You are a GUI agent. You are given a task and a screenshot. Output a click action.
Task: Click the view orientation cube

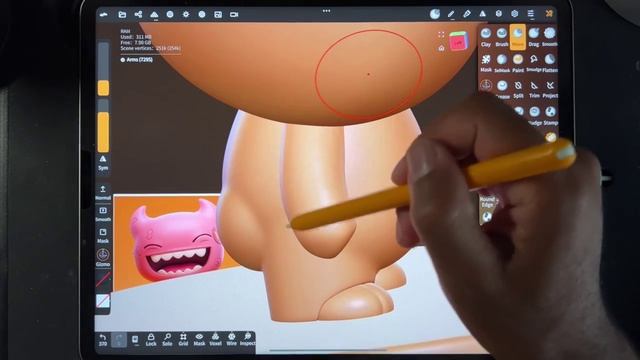[458, 41]
